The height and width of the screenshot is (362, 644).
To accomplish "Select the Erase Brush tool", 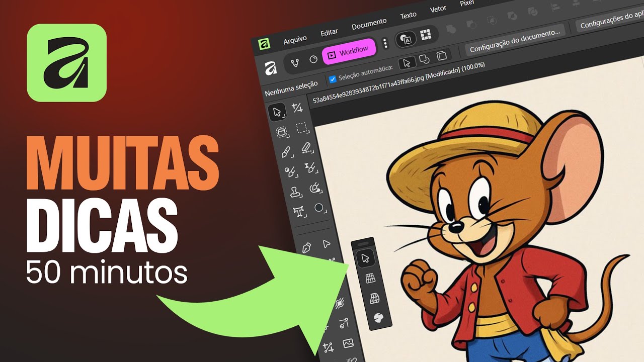I will pos(306,148).
